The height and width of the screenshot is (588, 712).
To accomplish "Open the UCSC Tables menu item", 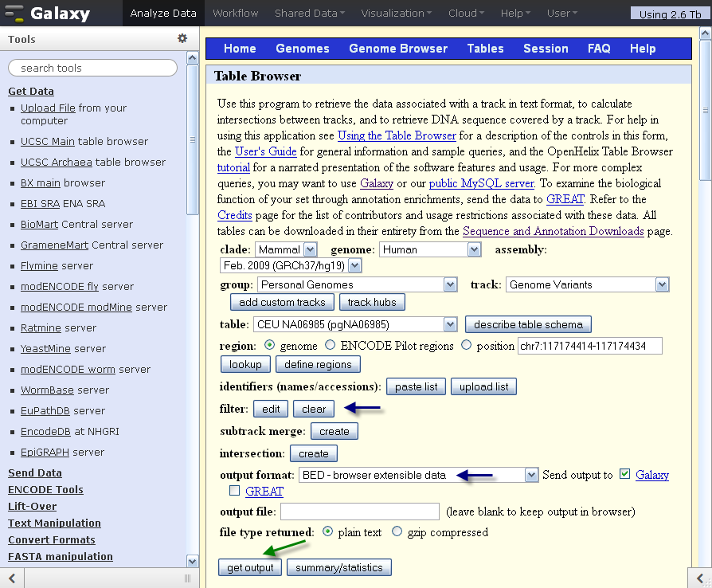I will 485,49.
